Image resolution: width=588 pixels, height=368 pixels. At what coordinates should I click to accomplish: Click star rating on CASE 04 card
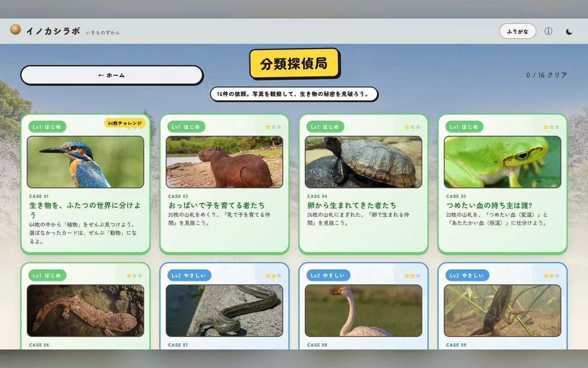[x=412, y=127]
